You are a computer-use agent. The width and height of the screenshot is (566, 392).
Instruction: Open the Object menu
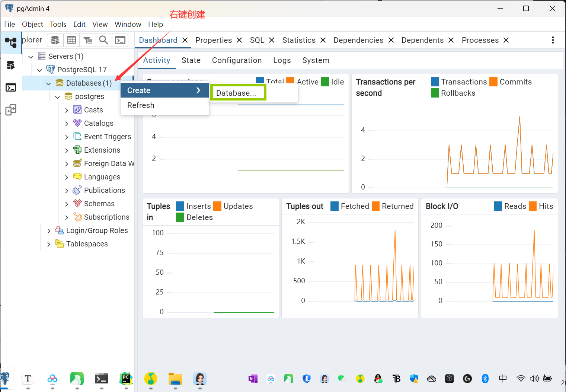click(32, 24)
